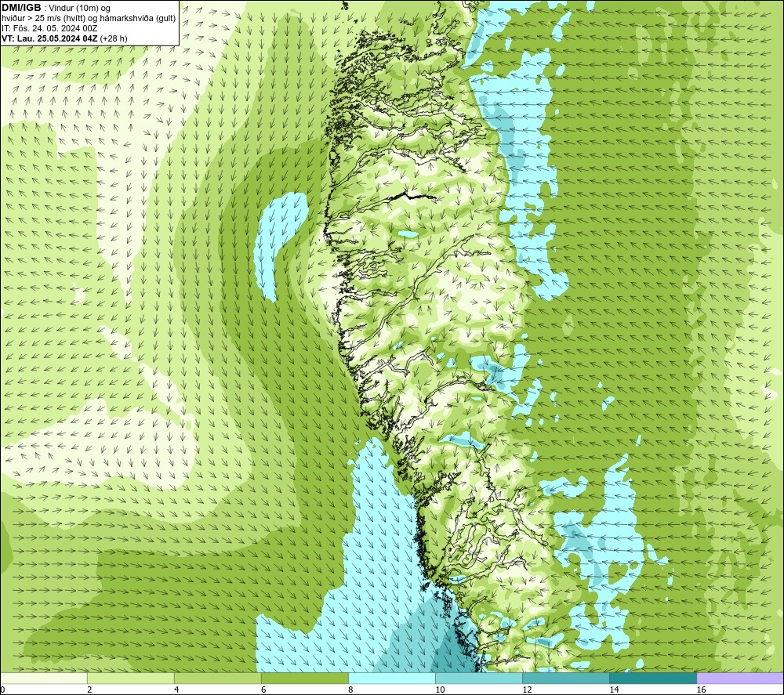Click the "VT: Lau. 25.05.2024 04Z" line
This screenshot has height=695, width=784.
tap(49, 38)
